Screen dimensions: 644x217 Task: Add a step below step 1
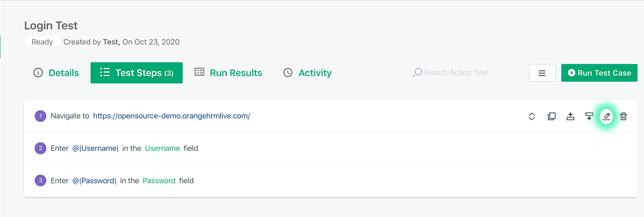(x=589, y=116)
